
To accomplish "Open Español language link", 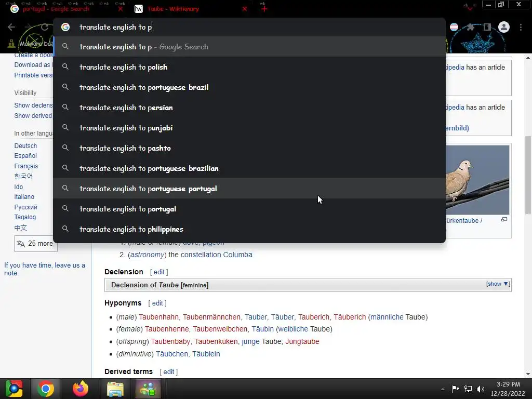I will 25,156.
